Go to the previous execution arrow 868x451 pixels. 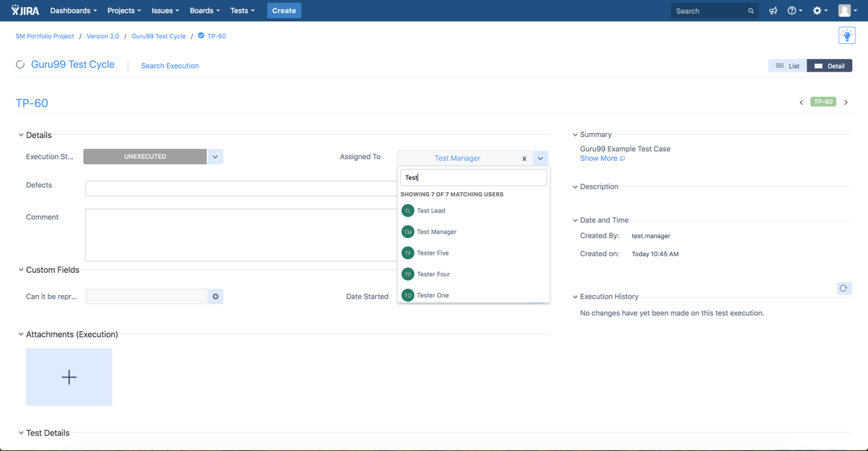[801, 102]
